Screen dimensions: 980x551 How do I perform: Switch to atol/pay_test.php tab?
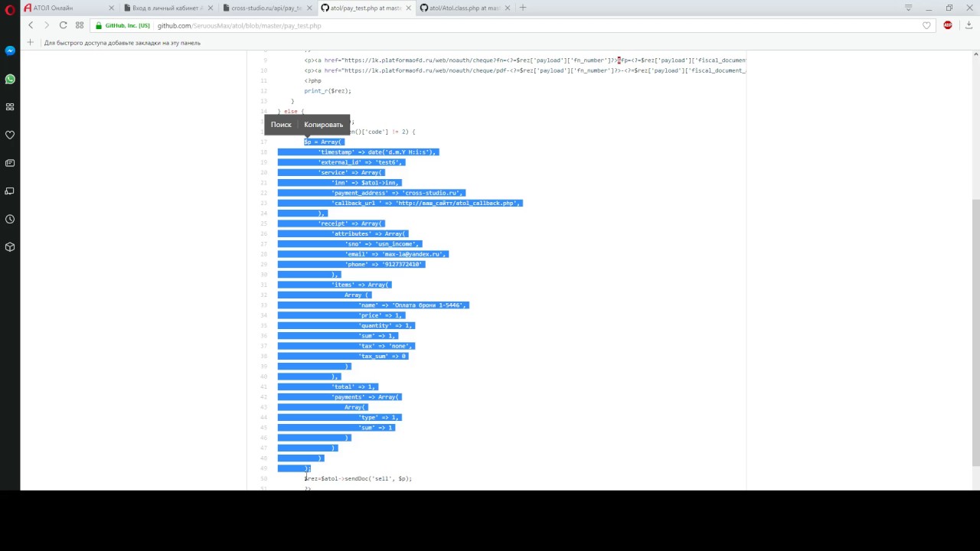365,8
